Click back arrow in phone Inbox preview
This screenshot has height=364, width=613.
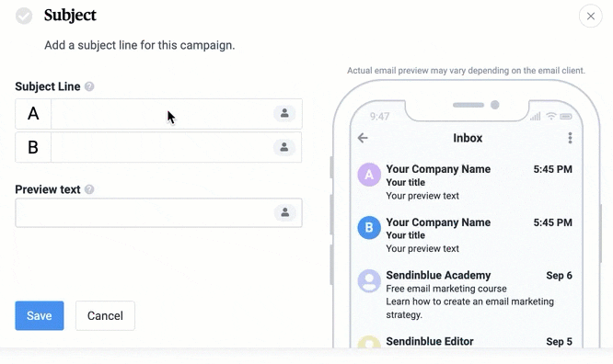click(363, 138)
